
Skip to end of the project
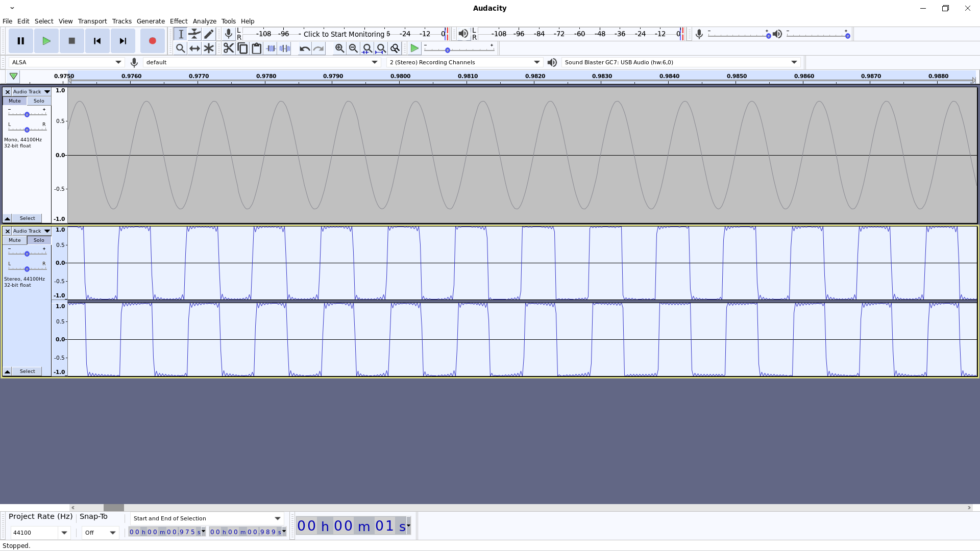pos(123,41)
